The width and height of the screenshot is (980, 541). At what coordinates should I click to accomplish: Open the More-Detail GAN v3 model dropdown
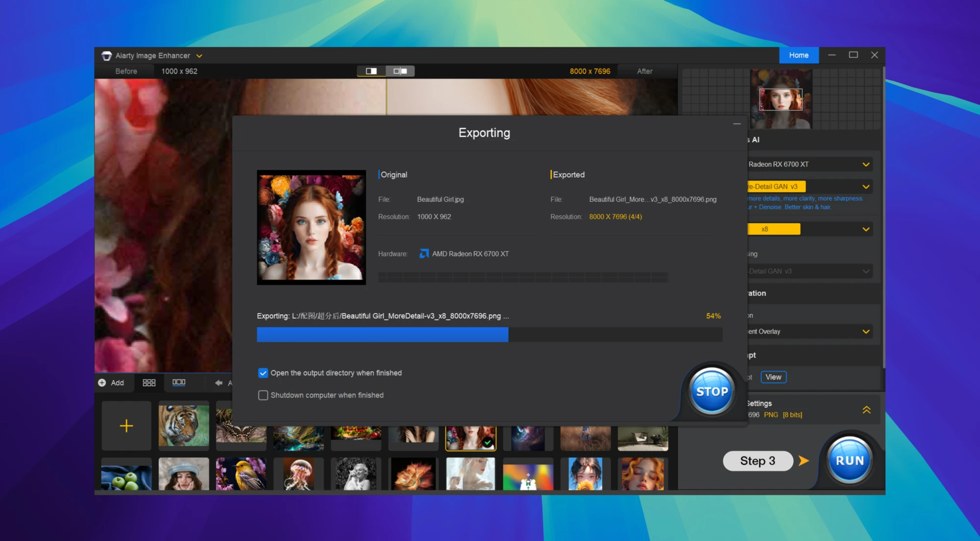click(x=866, y=186)
